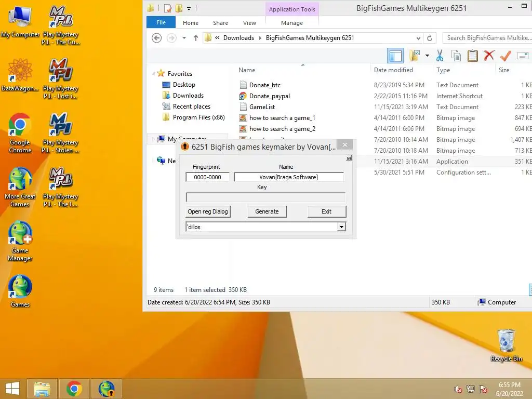Switch to the Share ribbon tab
The height and width of the screenshot is (399, 532).
click(220, 23)
